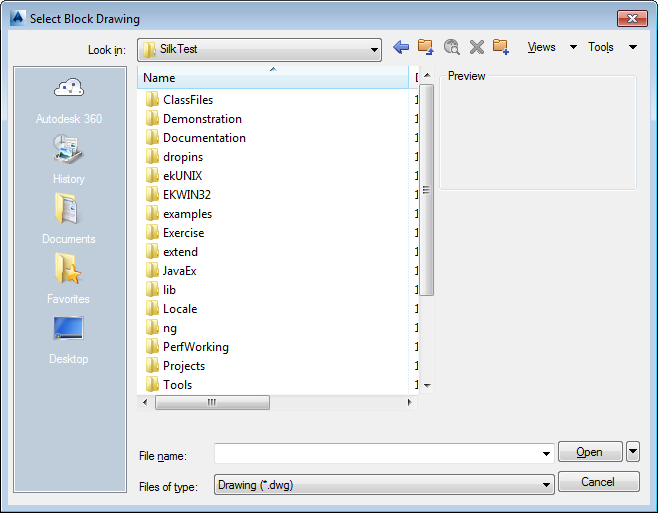Select the Projects folder
The height and width of the screenshot is (513, 658).
(176, 366)
